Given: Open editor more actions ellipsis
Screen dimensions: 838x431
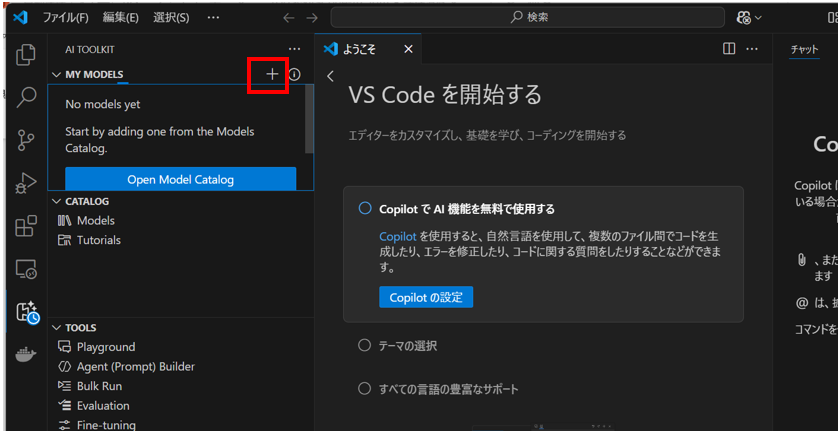Looking at the screenshot, I should coord(752,49).
